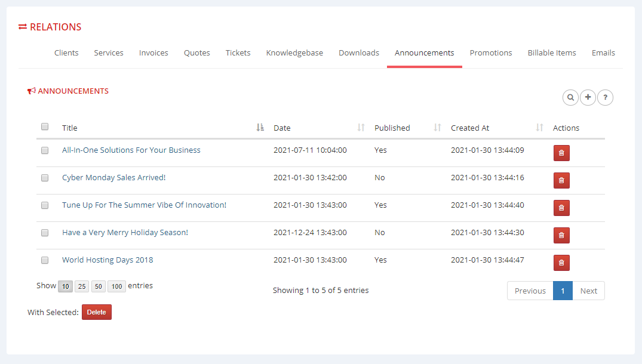Sort the table by the Date column arrows
The width and height of the screenshot is (642, 364).
pos(360,127)
